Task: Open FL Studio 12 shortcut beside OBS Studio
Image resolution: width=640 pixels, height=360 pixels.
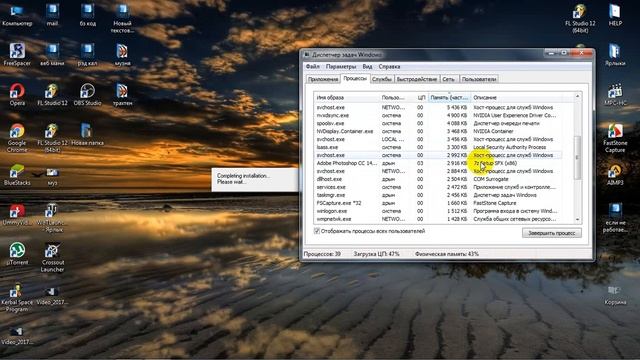Action: click(x=52, y=95)
